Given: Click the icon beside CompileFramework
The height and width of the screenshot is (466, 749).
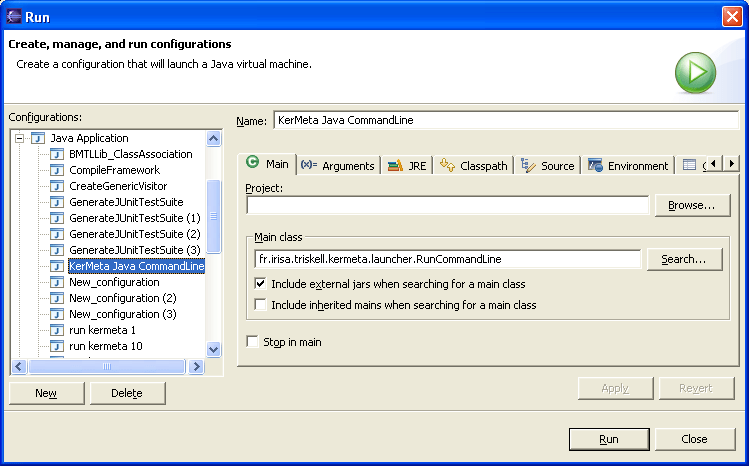Looking at the screenshot, I should pyautogui.click(x=57, y=170).
